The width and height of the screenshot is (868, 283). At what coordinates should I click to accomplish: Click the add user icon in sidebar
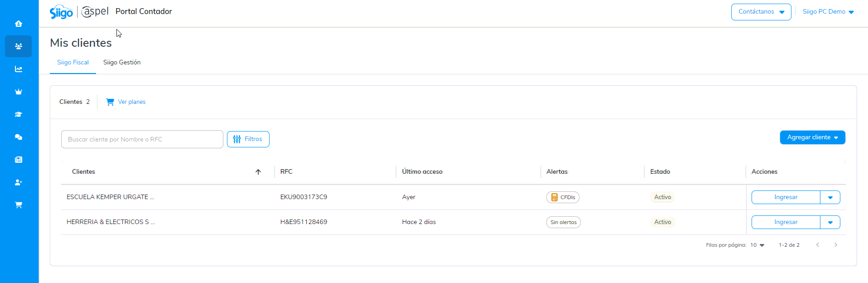coord(19,182)
